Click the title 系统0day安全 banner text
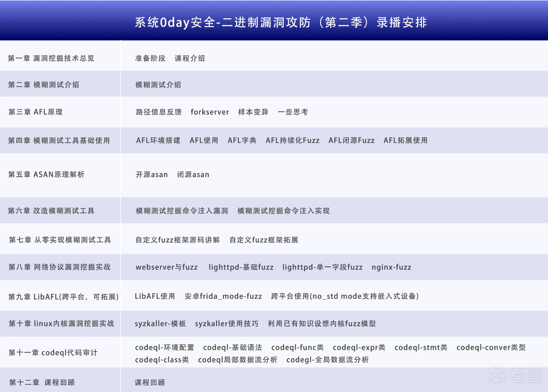Screen dimensions: 548x392 click(280, 23)
